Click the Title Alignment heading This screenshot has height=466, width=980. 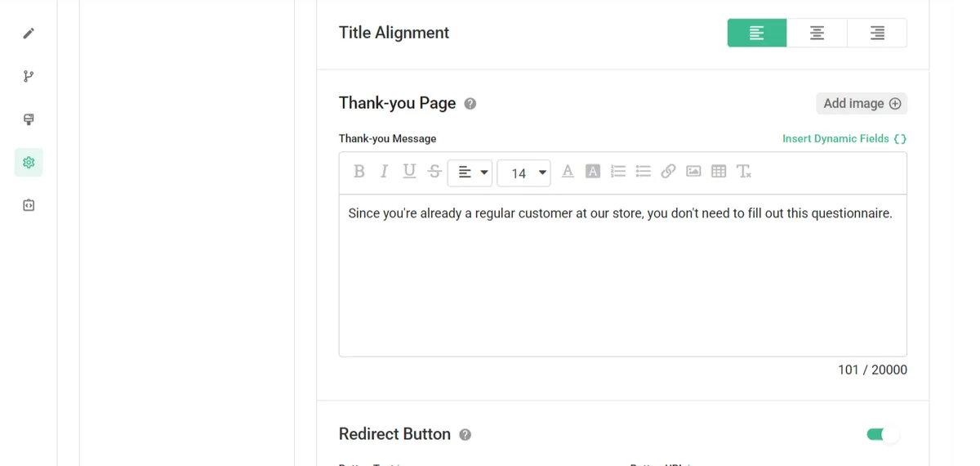(394, 33)
